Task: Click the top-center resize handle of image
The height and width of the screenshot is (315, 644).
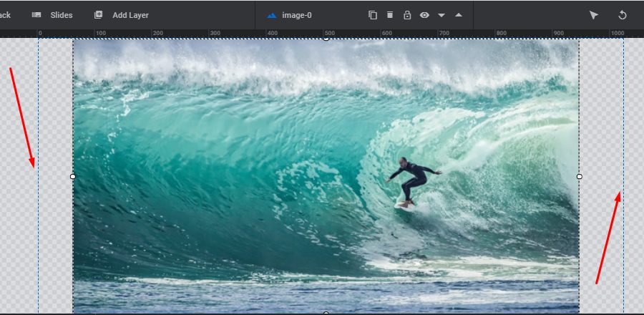Action: [x=326, y=39]
